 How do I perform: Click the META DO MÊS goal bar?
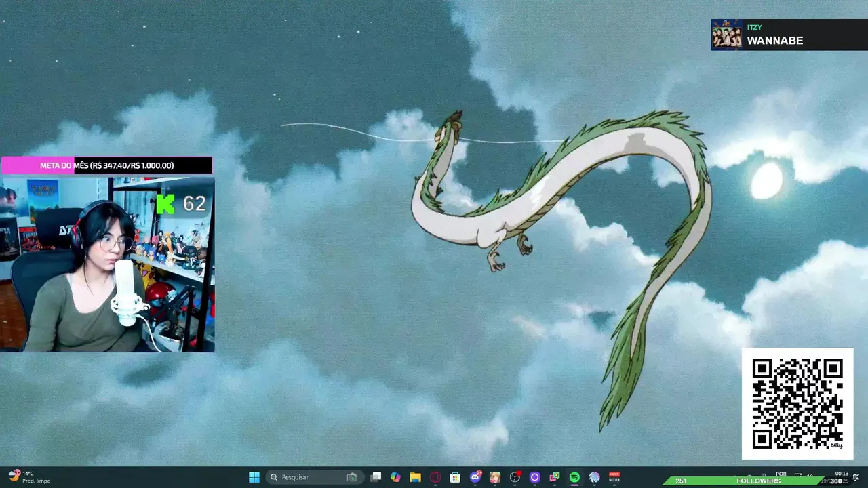coord(106,165)
